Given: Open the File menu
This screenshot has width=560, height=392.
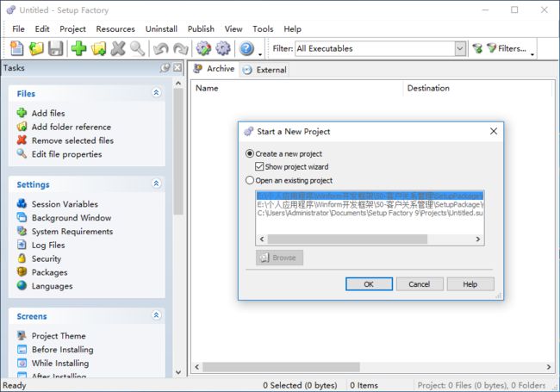Looking at the screenshot, I should pyautogui.click(x=18, y=29).
